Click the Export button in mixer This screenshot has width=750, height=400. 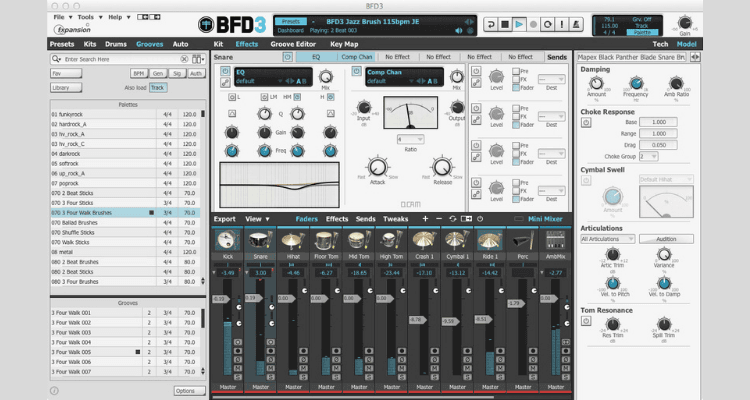pyautogui.click(x=224, y=219)
